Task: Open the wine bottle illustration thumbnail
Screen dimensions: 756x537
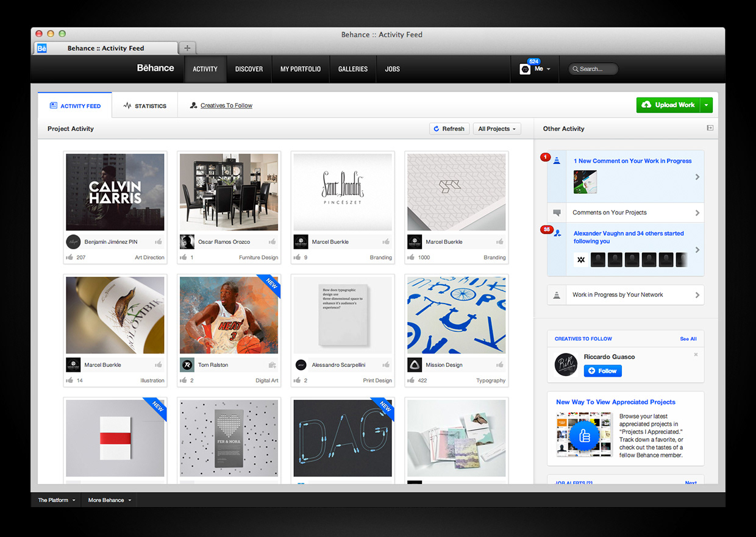Action: (115, 315)
